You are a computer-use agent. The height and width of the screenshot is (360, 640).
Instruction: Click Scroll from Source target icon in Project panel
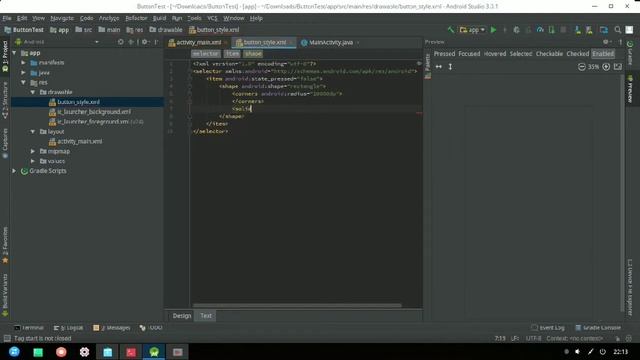pyautogui.click(x=120, y=42)
